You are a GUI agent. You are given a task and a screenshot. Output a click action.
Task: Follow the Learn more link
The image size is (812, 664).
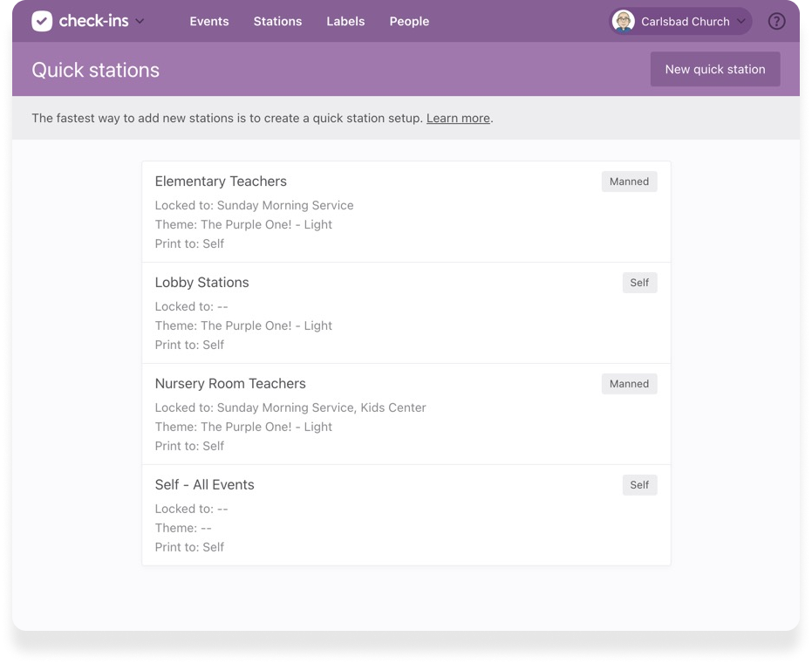tap(458, 119)
